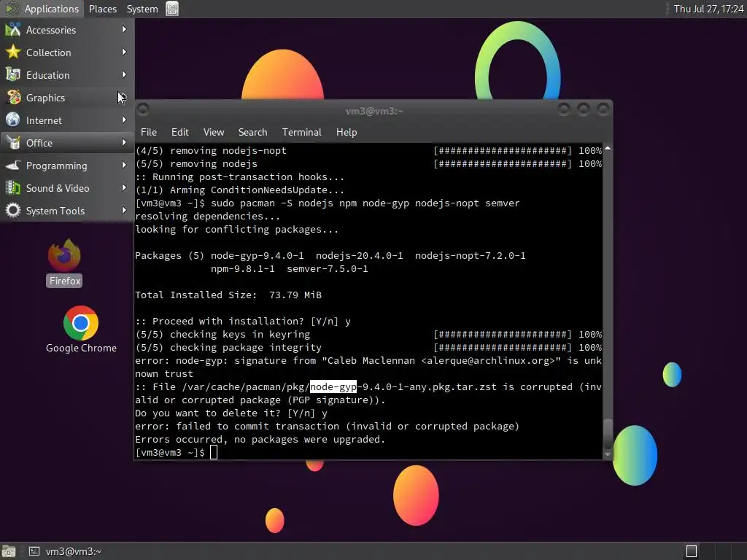Open the Terminal menu in menubar
Screen dimensions: 747x560
[301, 132]
